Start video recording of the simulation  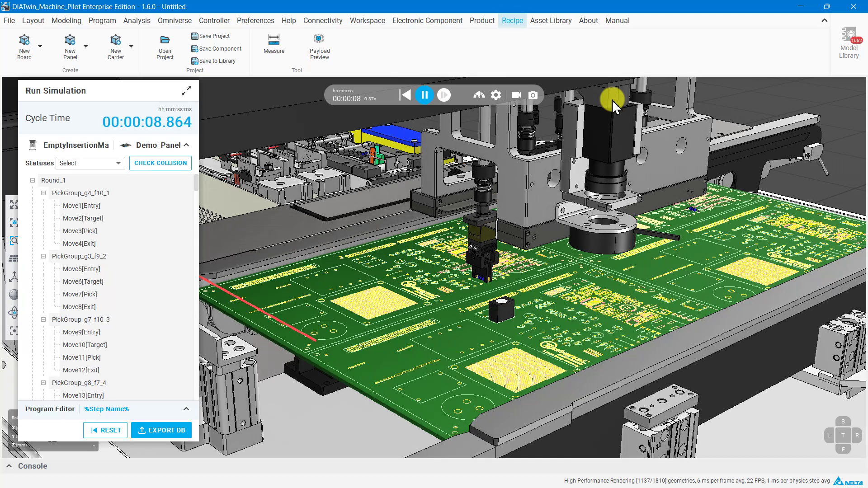pyautogui.click(x=516, y=95)
